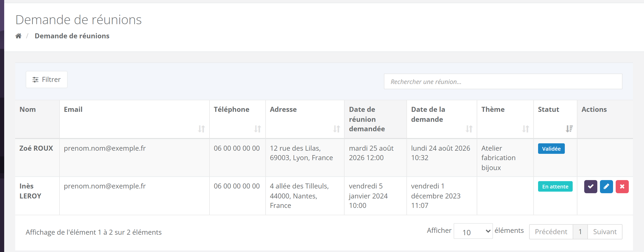644x252 pixels.
Task: Click the En attente status badge
Action: click(555, 186)
